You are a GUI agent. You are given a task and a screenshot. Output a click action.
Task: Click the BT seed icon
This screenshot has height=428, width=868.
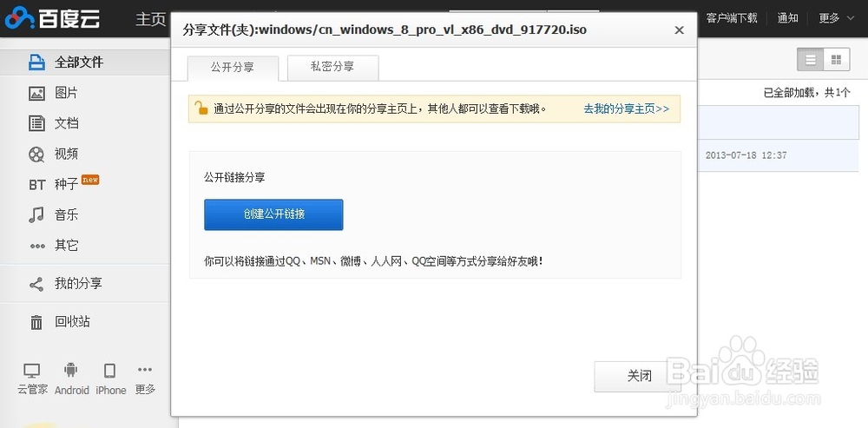point(37,185)
